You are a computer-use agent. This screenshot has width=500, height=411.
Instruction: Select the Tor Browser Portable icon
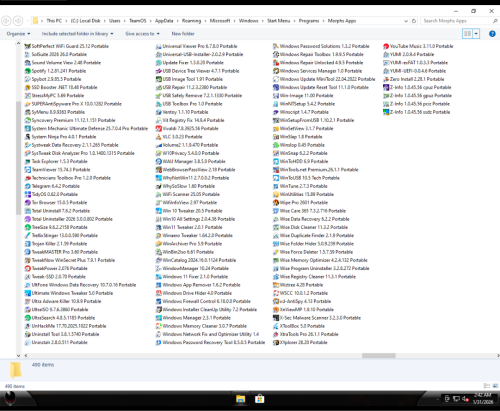(28, 202)
